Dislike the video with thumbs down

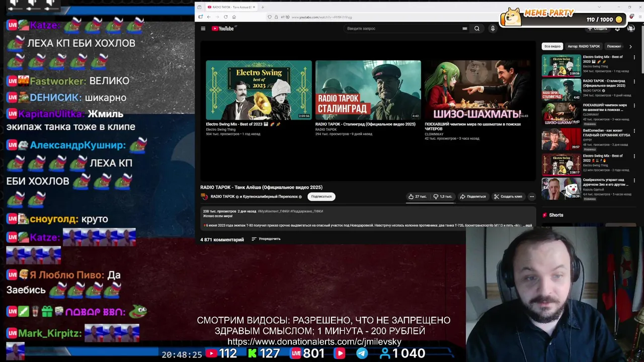[x=443, y=197]
